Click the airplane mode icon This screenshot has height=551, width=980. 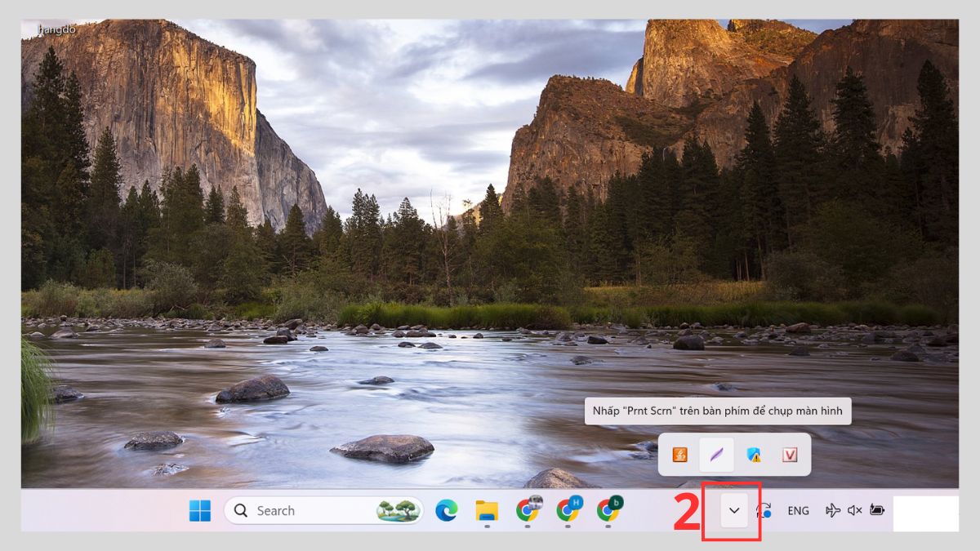[x=833, y=511]
